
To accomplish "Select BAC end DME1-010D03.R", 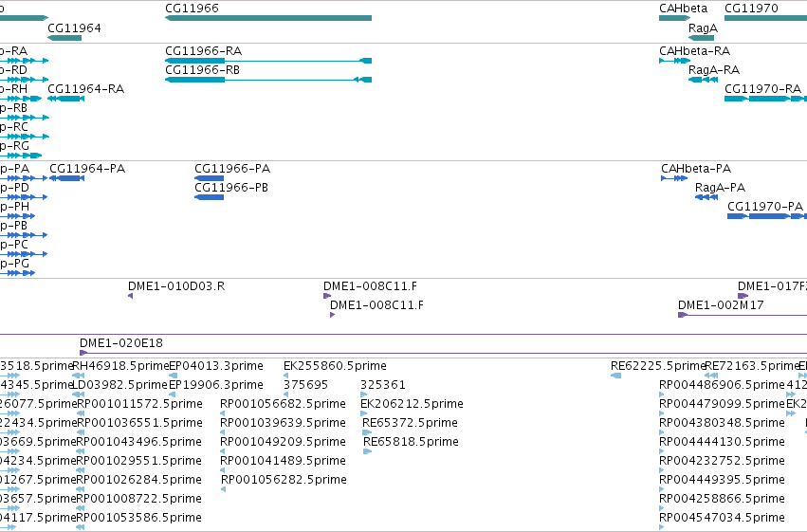I will (x=130, y=296).
